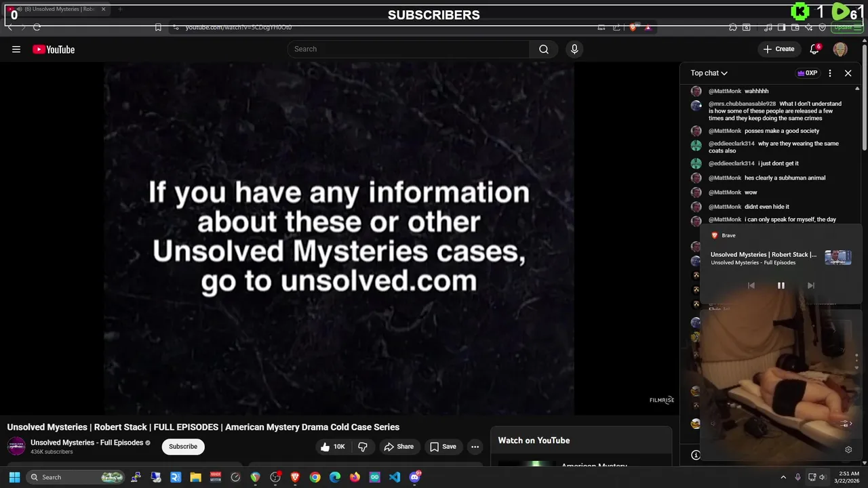The height and width of the screenshot is (488, 868).
Task: Go to the YouTube home logo
Action: pos(54,49)
